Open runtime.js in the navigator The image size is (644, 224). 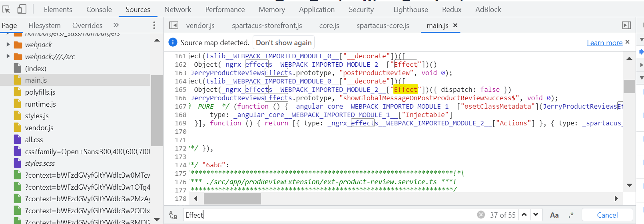(40, 104)
